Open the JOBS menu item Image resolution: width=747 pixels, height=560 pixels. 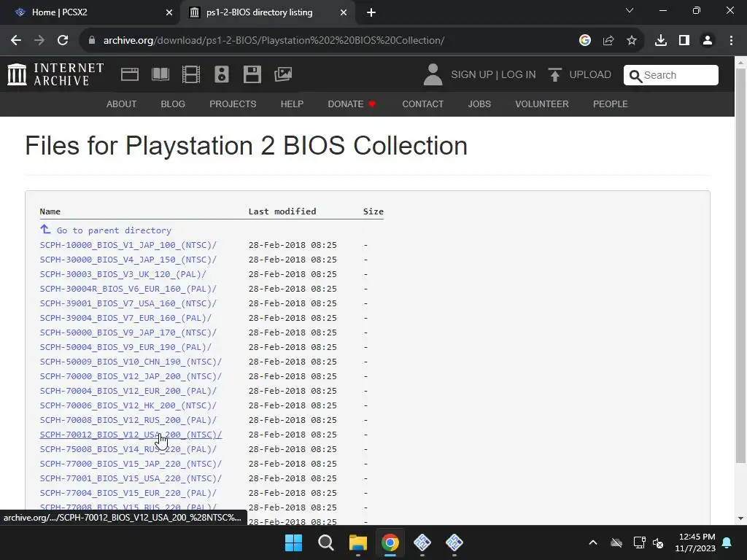click(x=479, y=104)
